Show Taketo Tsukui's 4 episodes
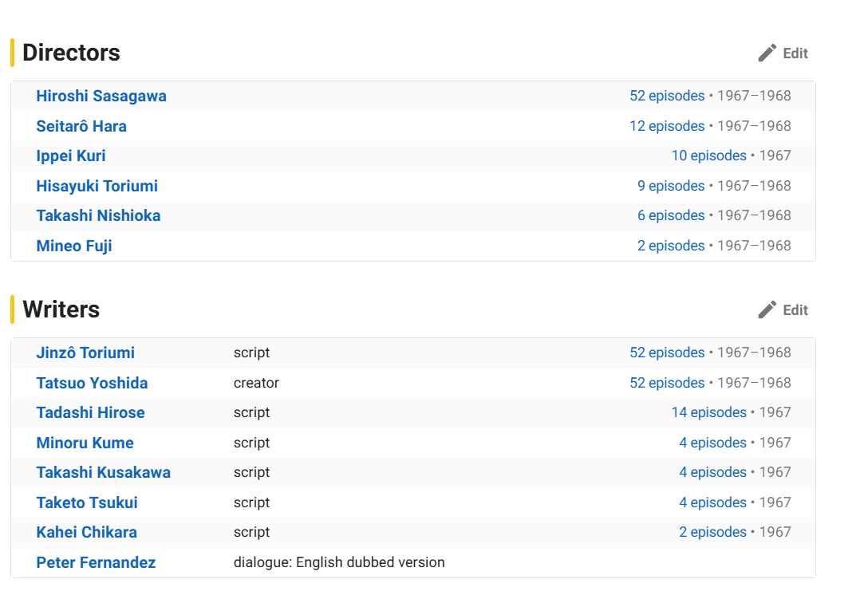The height and width of the screenshot is (595, 868). click(713, 502)
